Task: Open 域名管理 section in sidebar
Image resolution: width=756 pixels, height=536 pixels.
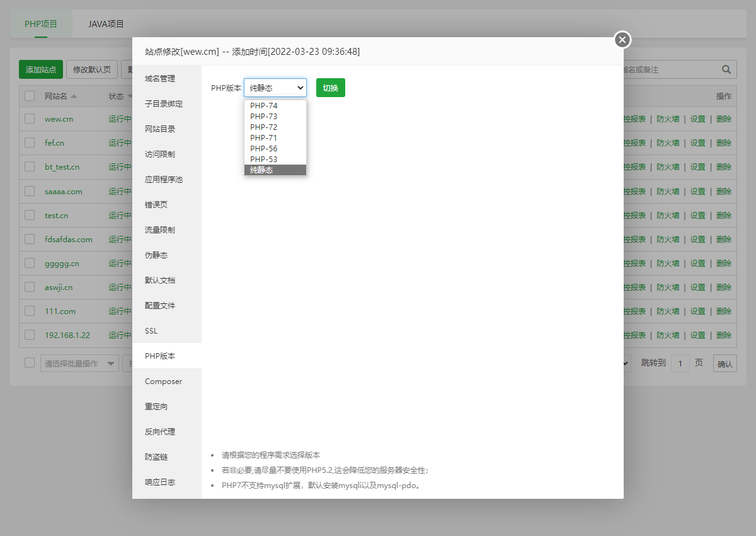Action: coord(159,78)
